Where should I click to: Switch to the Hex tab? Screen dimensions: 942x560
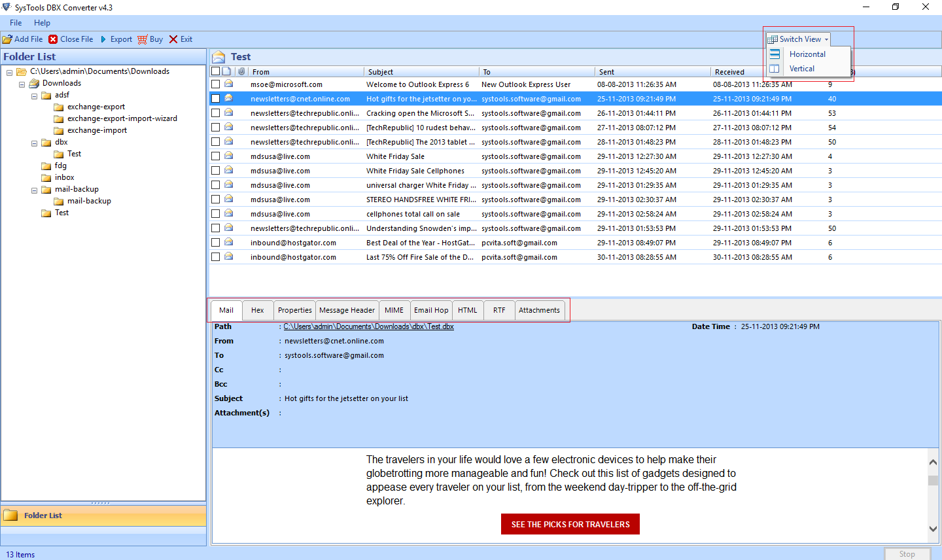[x=258, y=310]
